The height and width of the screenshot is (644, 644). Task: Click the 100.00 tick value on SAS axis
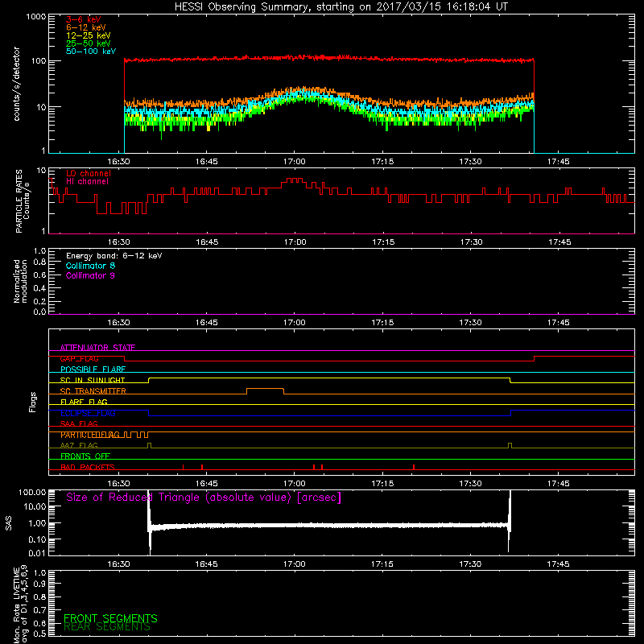pos(32,492)
